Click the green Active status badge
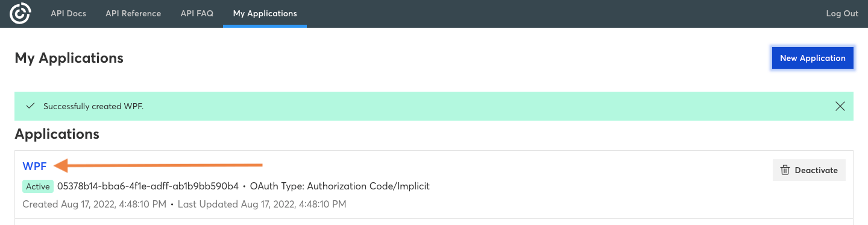This screenshot has width=868, height=225. 38,186
